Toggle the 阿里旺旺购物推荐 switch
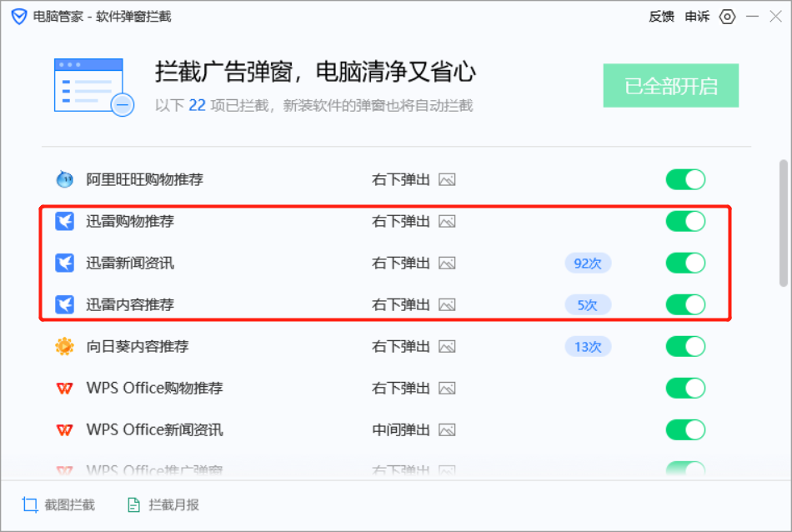The width and height of the screenshot is (792, 532). (x=685, y=179)
